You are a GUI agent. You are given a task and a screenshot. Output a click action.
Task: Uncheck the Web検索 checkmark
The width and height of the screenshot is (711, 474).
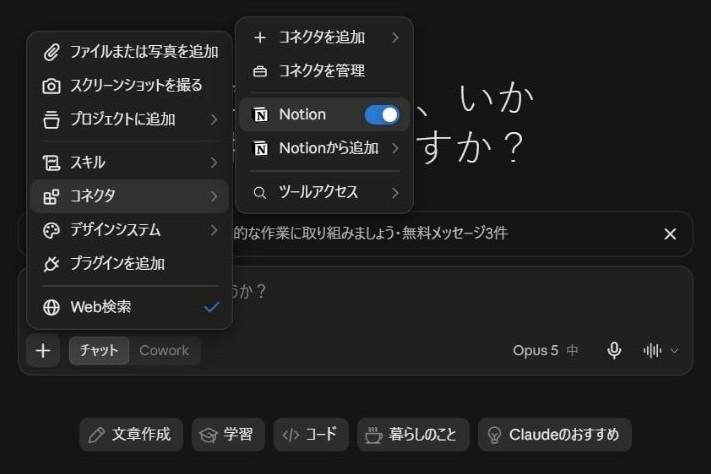(x=211, y=307)
